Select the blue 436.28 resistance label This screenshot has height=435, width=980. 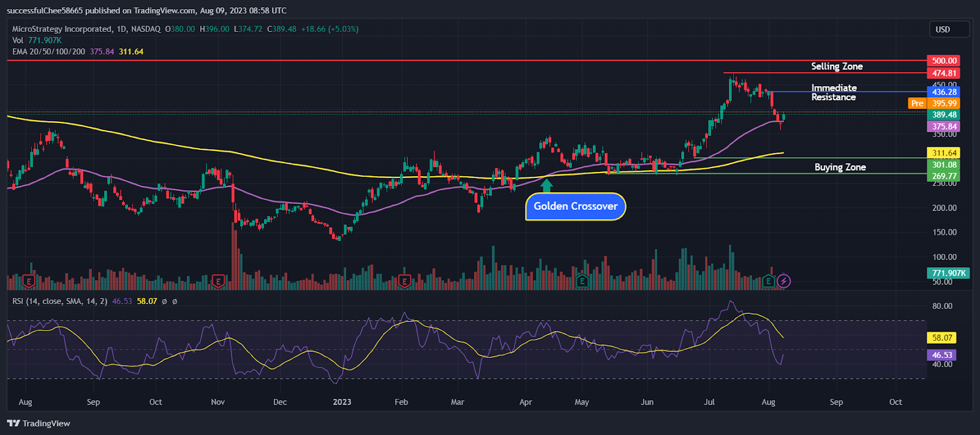pos(944,92)
